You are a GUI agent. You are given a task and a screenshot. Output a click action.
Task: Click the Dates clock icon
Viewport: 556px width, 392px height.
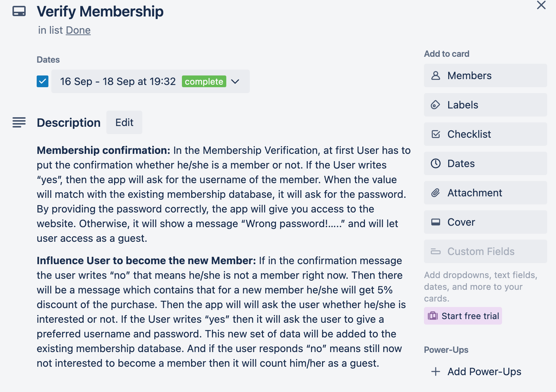435,163
